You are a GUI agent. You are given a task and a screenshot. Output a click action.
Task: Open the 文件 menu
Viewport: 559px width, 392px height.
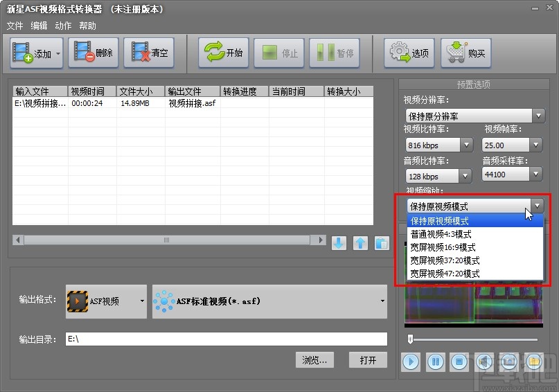pyautogui.click(x=15, y=26)
